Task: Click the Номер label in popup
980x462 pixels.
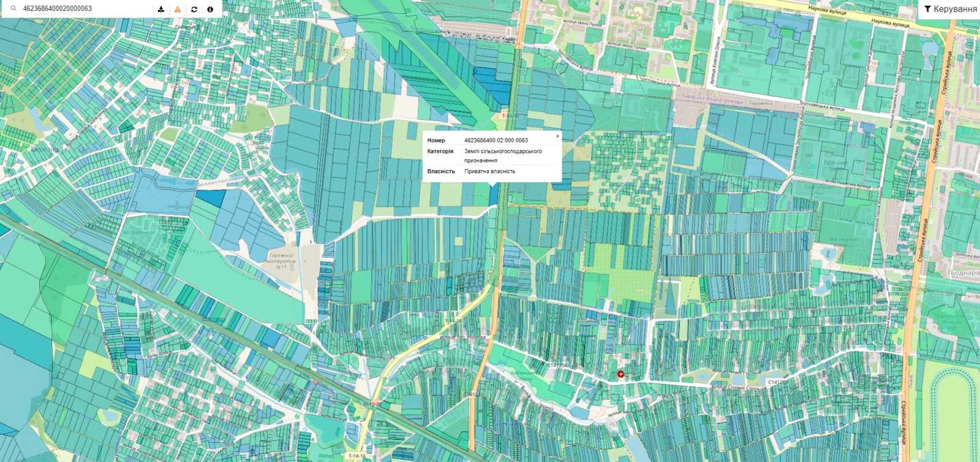Action: pos(436,140)
